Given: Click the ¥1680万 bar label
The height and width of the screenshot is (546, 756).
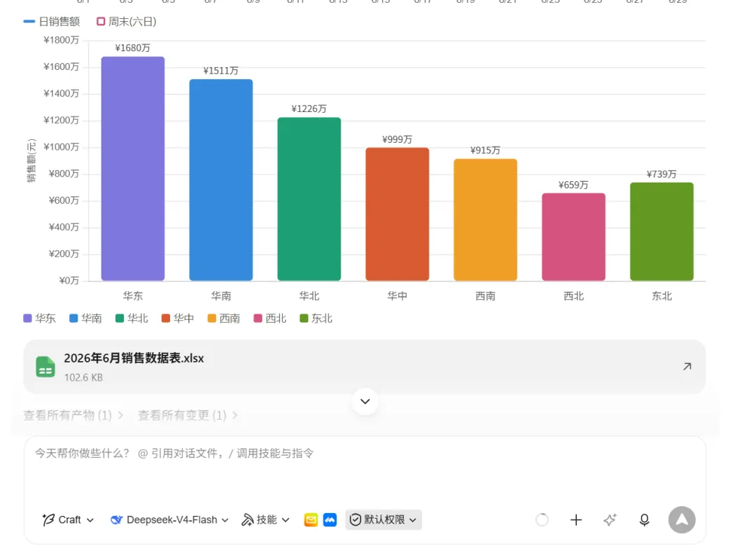Looking at the screenshot, I should pyautogui.click(x=132, y=48).
